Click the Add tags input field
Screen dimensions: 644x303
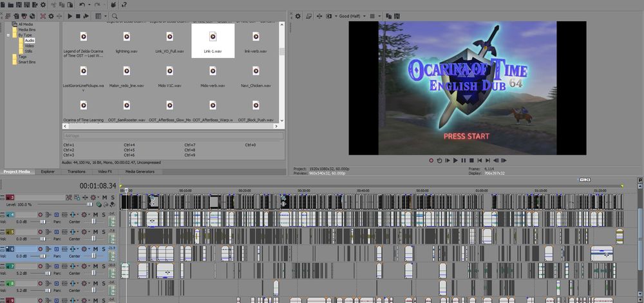tap(173, 135)
